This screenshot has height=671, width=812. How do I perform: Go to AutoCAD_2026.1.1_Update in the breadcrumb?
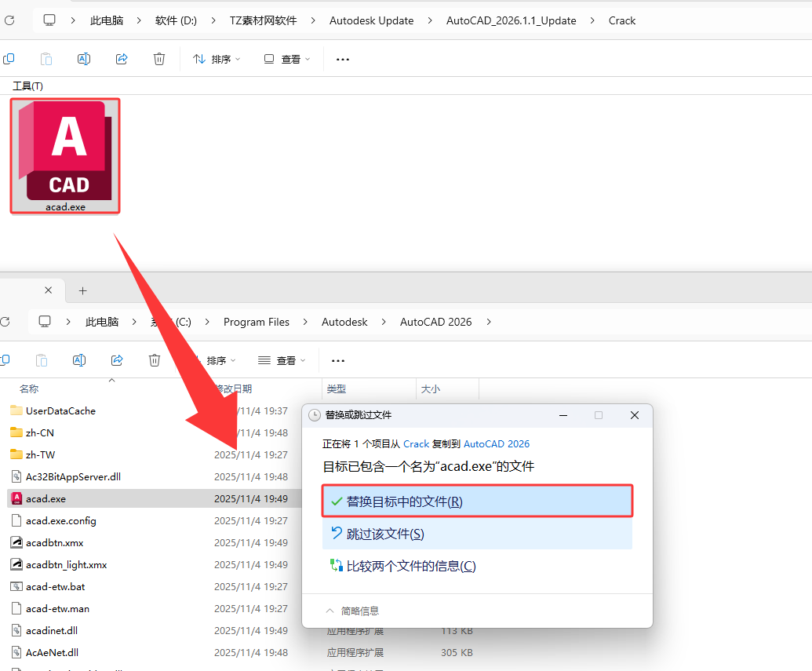point(511,20)
